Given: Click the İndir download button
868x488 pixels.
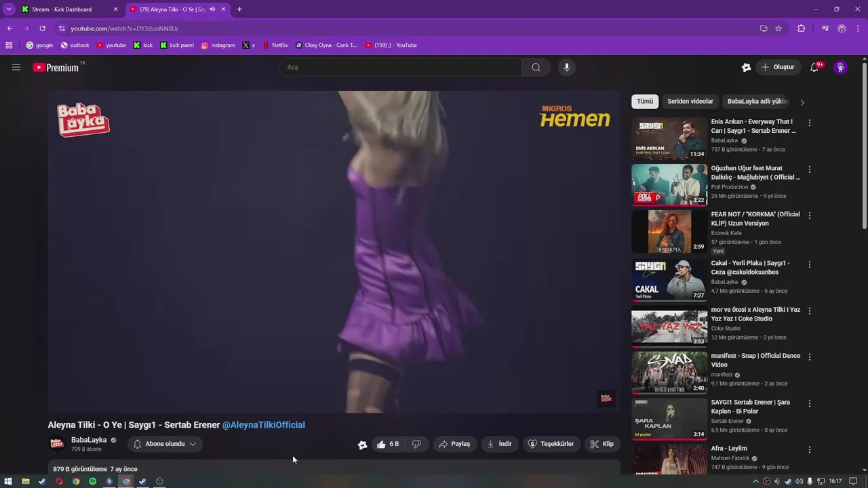Looking at the screenshot, I should click(x=500, y=445).
